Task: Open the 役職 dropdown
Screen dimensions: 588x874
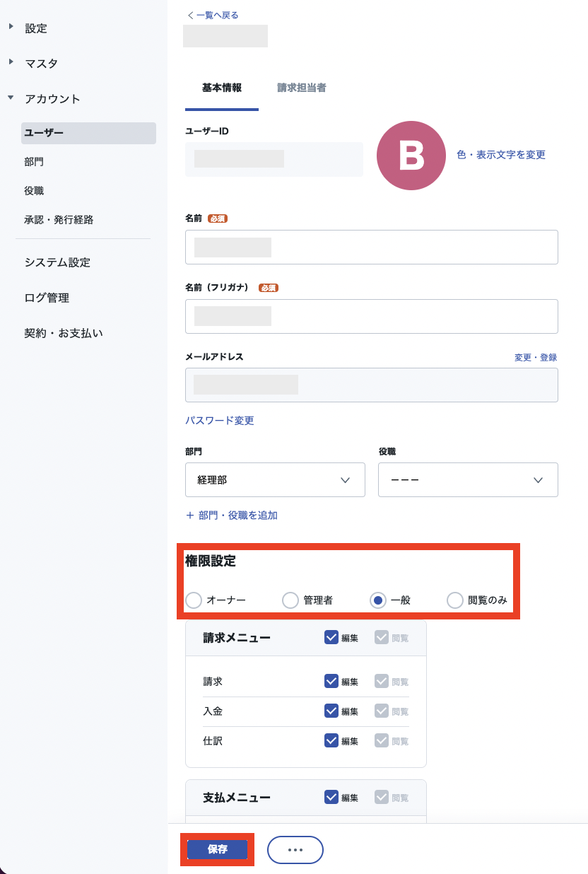Action: pos(468,479)
